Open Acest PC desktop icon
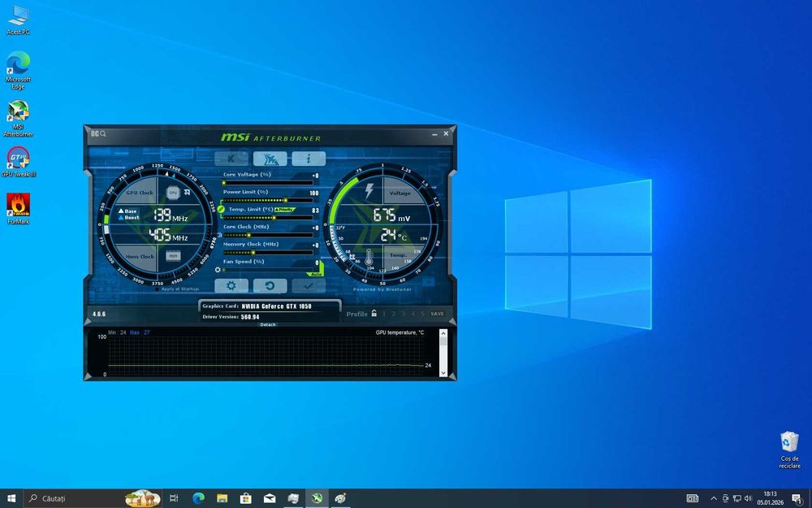This screenshot has width=812, height=508. 18,20
